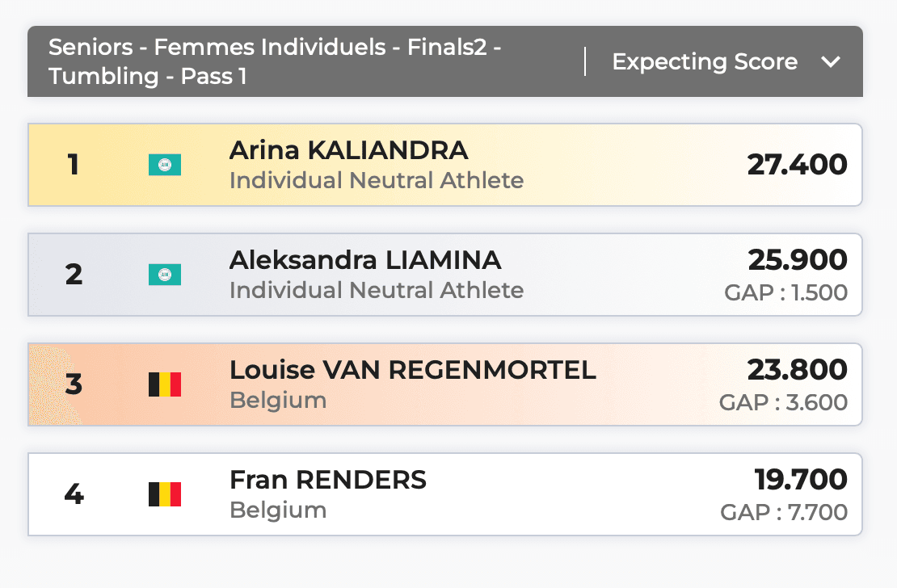Image resolution: width=897 pixels, height=588 pixels.
Task: Click rank number 1 in gold row
Action: point(74,166)
